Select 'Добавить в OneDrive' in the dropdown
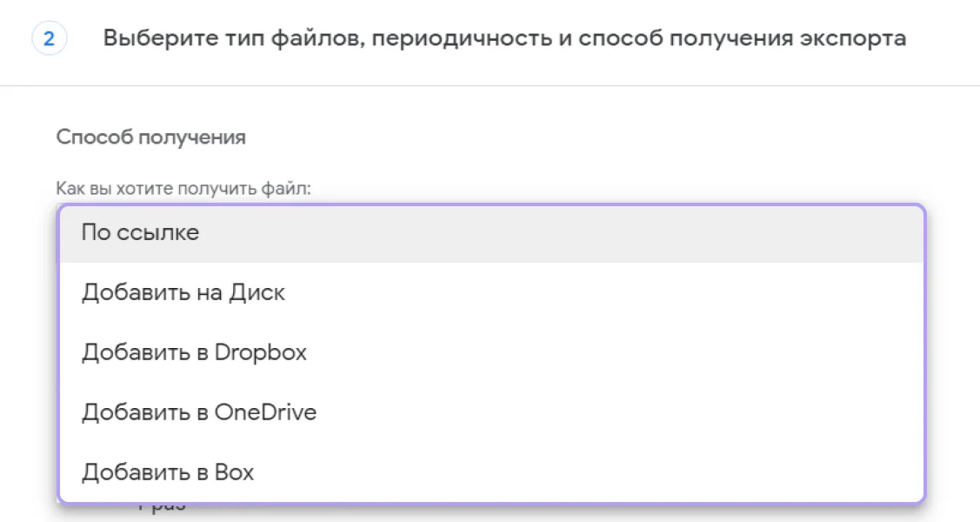 [x=198, y=412]
